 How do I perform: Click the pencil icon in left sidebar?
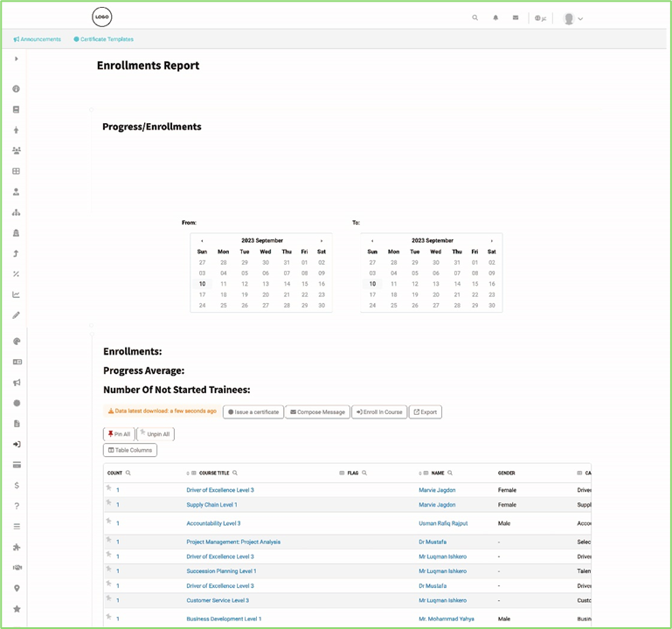click(17, 315)
